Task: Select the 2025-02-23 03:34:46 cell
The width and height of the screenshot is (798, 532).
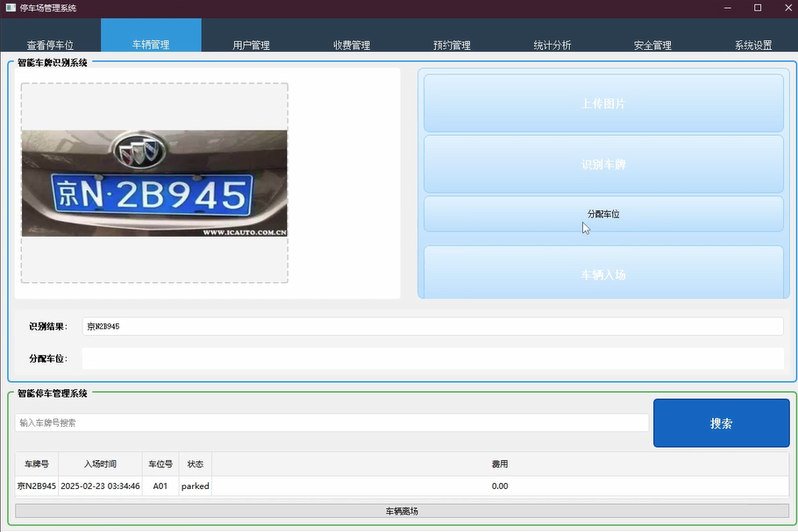Action: 100,486
